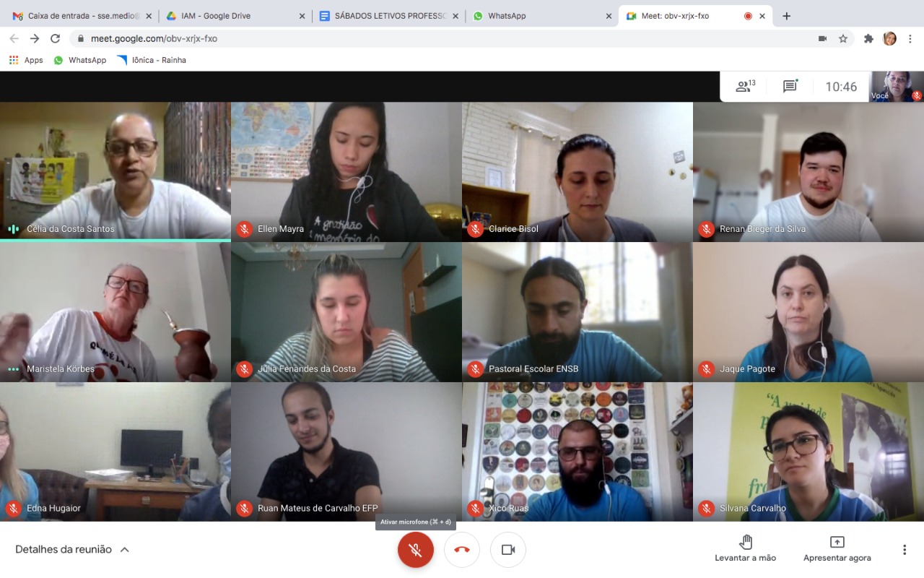Select Célia da Costa Santos video tile
Image resolution: width=924 pixels, height=578 pixels.
click(115, 171)
